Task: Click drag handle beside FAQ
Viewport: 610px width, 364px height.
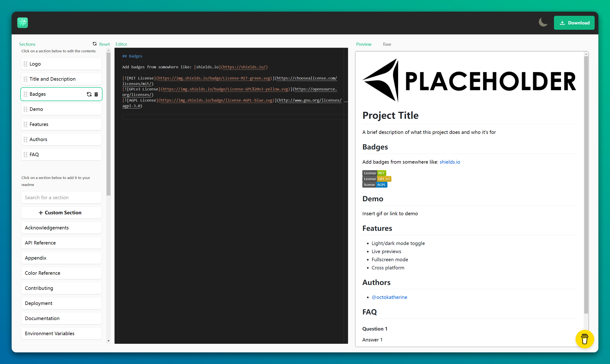Action: (x=26, y=155)
